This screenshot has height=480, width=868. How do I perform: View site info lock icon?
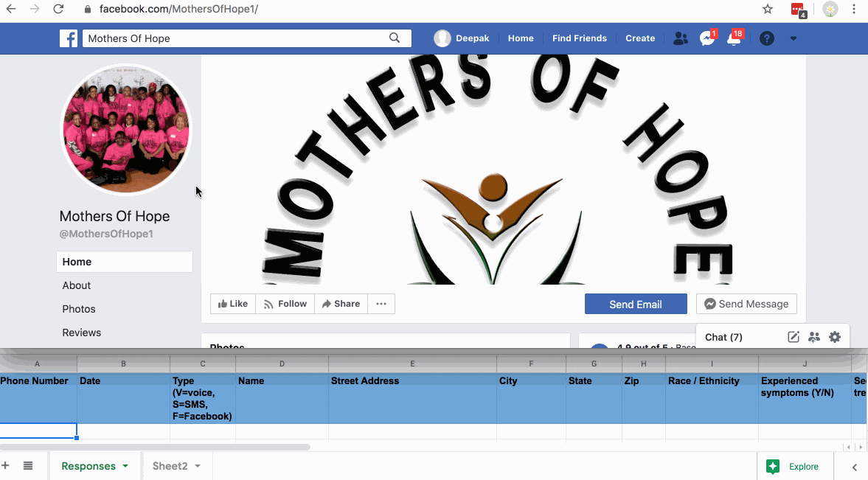click(87, 10)
